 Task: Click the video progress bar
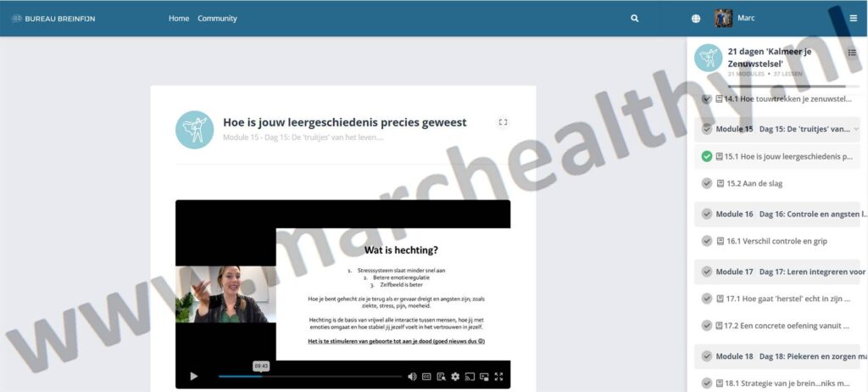[309, 377]
